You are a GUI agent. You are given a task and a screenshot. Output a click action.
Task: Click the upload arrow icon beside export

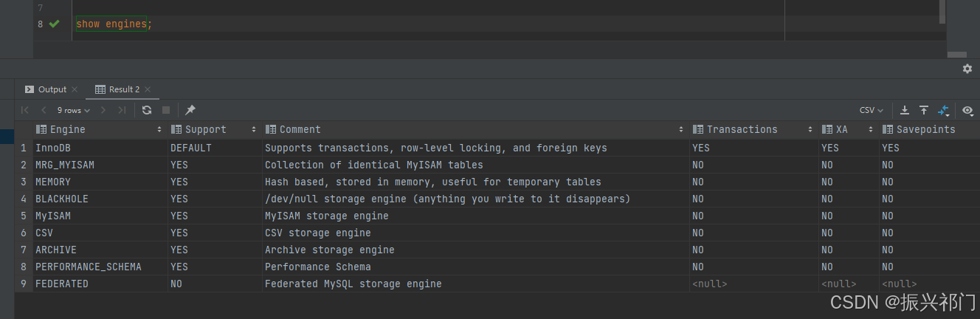923,110
